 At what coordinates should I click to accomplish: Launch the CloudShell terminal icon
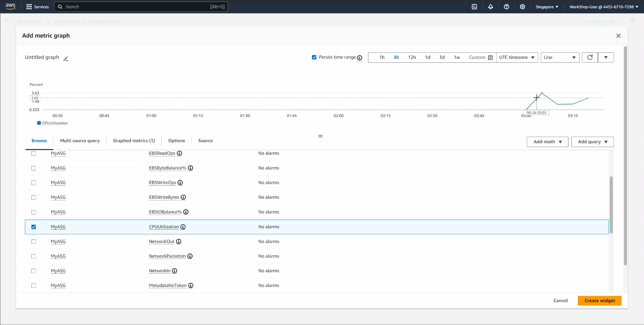(x=474, y=7)
